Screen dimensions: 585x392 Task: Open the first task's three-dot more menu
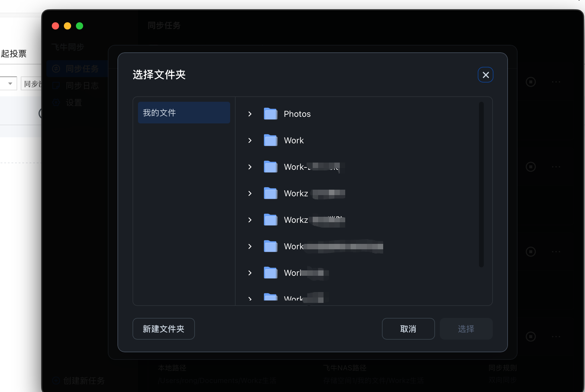[x=556, y=82]
